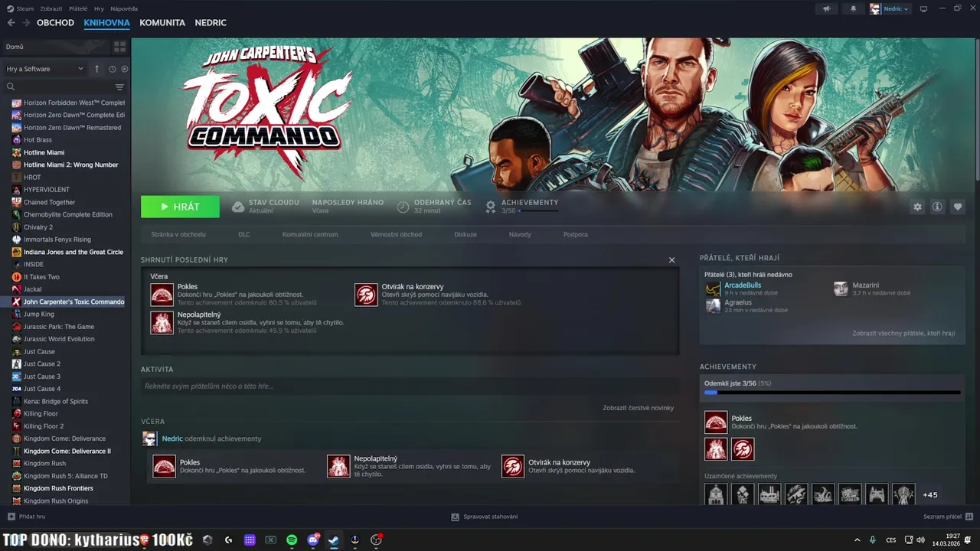Open the friends list icon at bottom right

pos(969,517)
